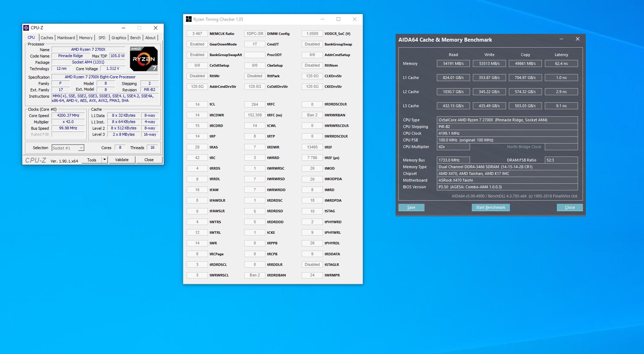Switch to the Mainboard tab in CPU-Z
The width and height of the screenshot is (644, 354).
tap(66, 38)
